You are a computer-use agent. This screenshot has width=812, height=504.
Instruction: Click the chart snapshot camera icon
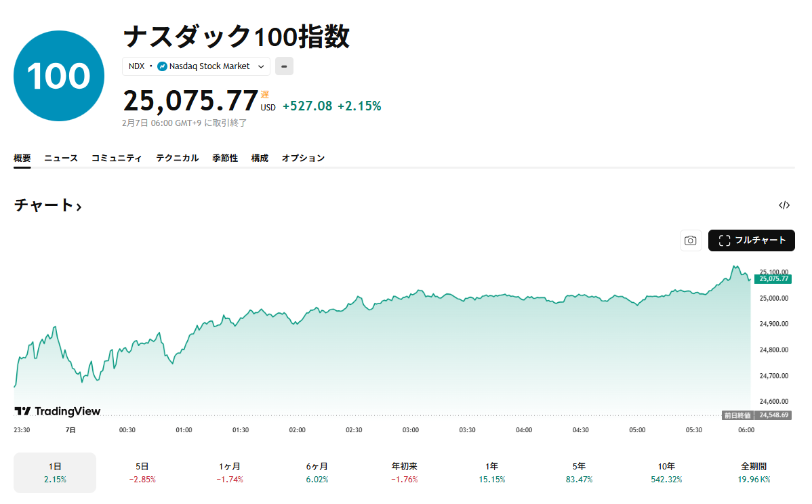(690, 240)
